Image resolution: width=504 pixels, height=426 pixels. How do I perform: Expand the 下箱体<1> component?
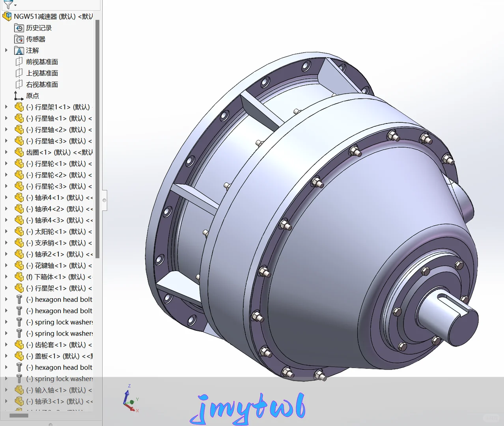coord(6,277)
